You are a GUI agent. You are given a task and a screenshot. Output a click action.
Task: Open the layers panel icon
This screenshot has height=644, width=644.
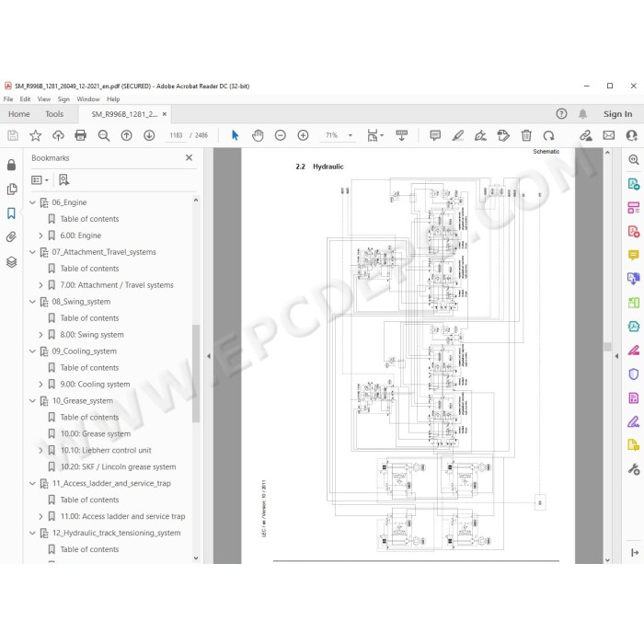pyautogui.click(x=11, y=261)
